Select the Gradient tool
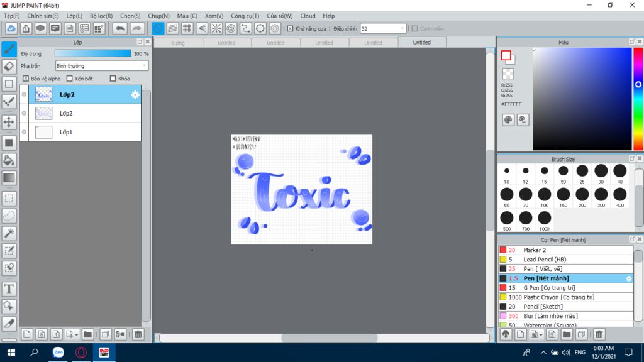The width and height of the screenshot is (644, 362). click(x=9, y=178)
